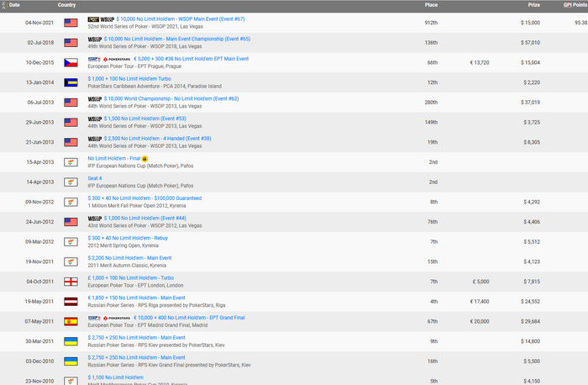Image resolution: width=588 pixels, height=385 pixels.
Task: Select the $ 37,019 prize value
Action: [x=530, y=102]
